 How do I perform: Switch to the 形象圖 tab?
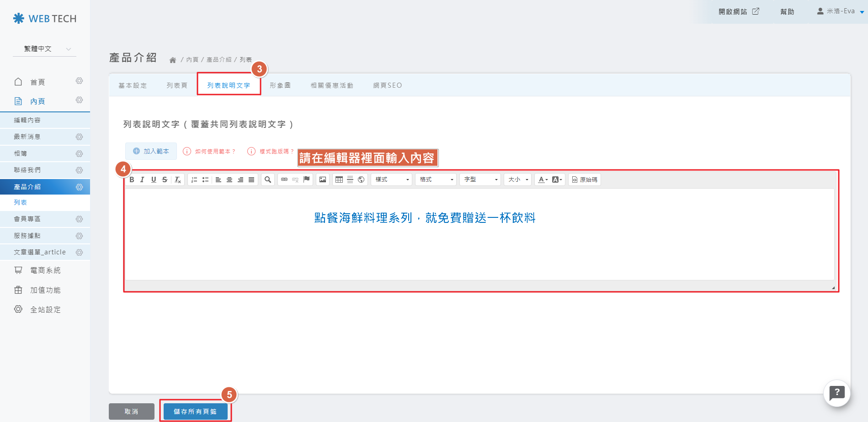(x=280, y=85)
